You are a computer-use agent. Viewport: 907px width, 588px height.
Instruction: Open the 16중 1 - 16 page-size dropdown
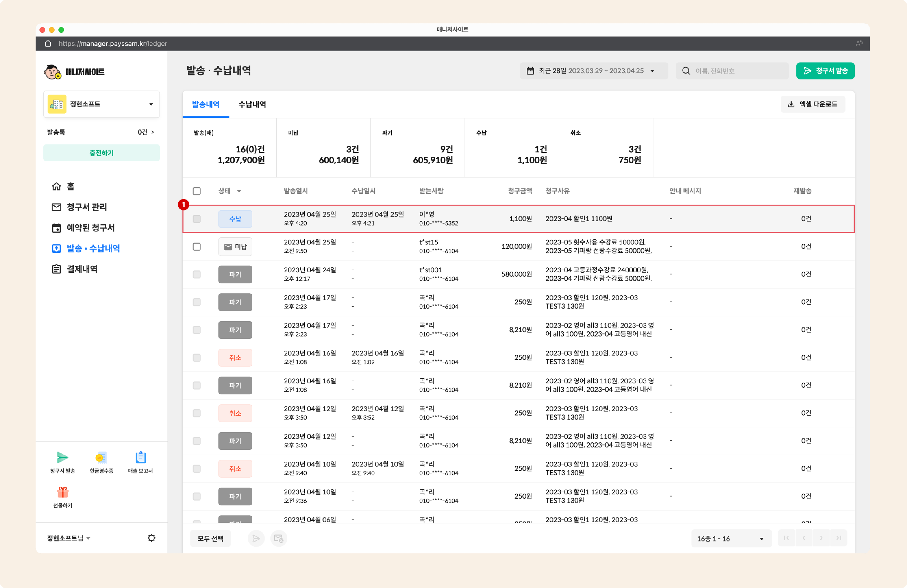coord(731,538)
